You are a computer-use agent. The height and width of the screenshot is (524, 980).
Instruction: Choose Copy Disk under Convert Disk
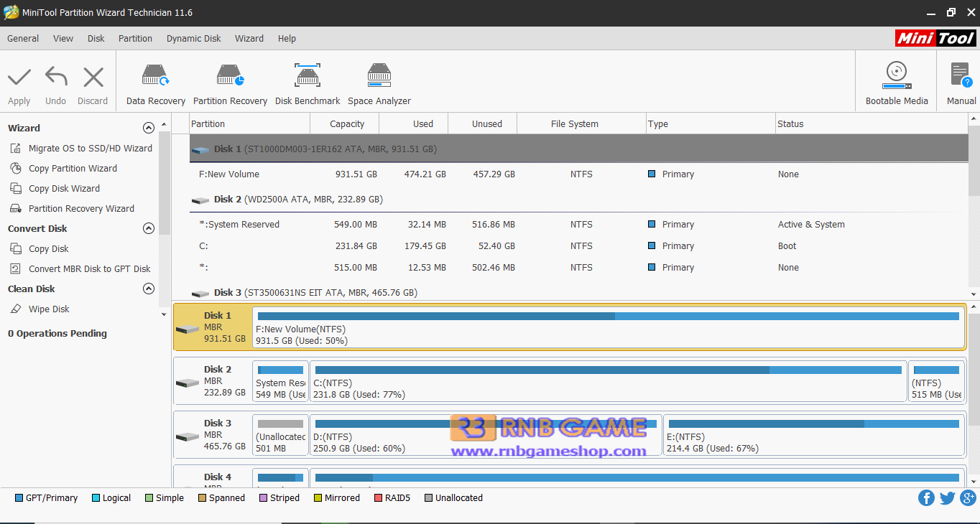[x=49, y=249]
